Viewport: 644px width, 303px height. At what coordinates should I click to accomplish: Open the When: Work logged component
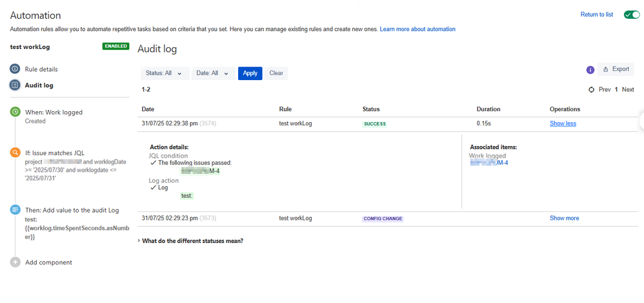click(54, 112)
